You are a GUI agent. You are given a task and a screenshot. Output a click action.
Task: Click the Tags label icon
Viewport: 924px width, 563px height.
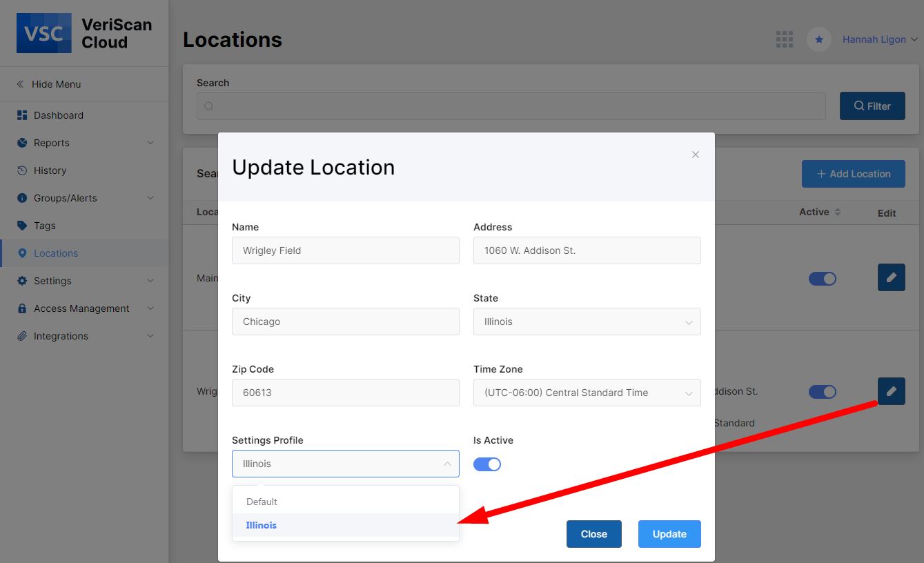coord(21,226)
